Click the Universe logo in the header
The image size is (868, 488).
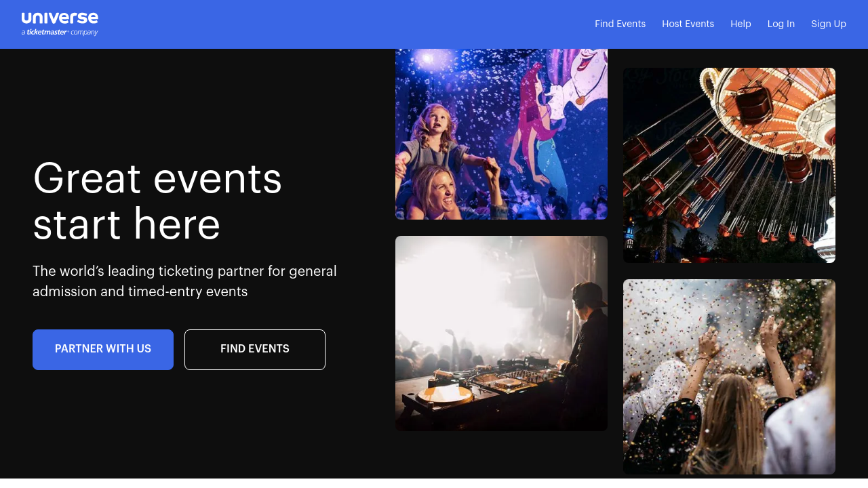(x=60, y=18)
